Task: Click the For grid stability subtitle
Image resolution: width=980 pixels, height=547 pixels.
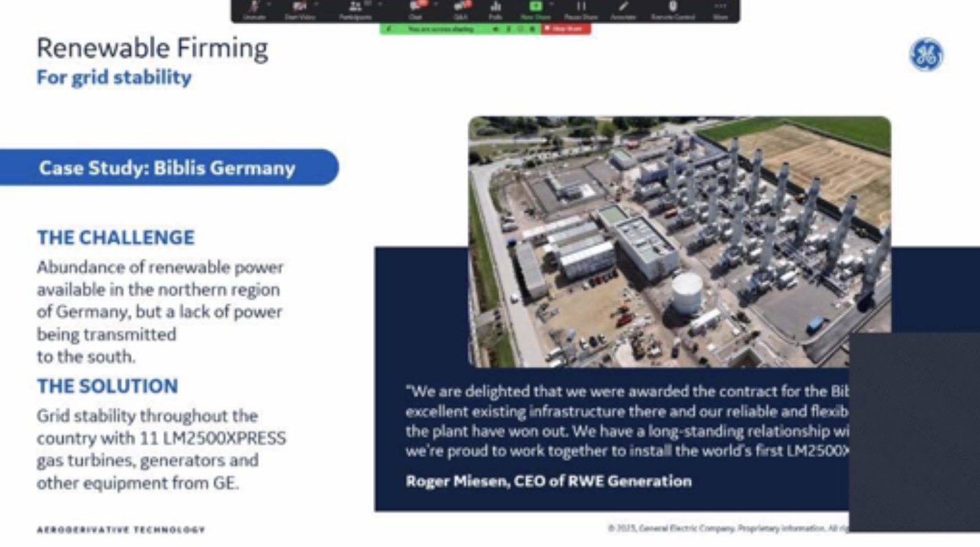Action: pyautogui.click(x=114, y=77)
